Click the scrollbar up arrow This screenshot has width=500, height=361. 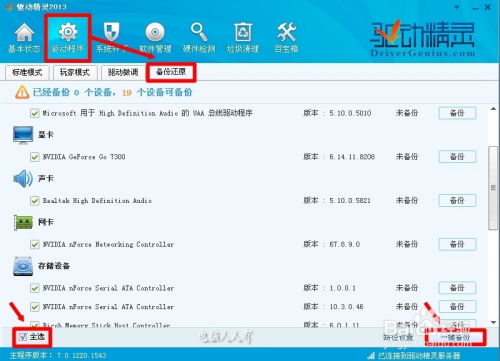point(493,109)
